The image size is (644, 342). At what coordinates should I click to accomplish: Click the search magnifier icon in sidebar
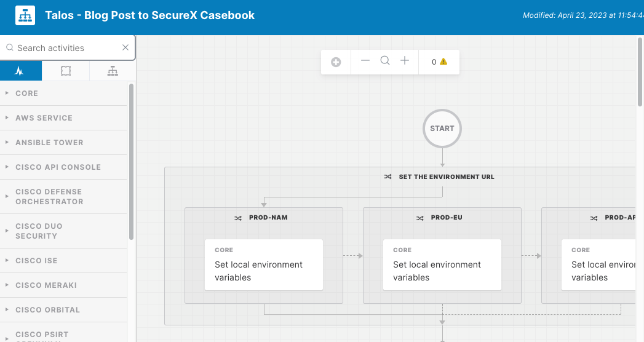(x=10, y=47)
